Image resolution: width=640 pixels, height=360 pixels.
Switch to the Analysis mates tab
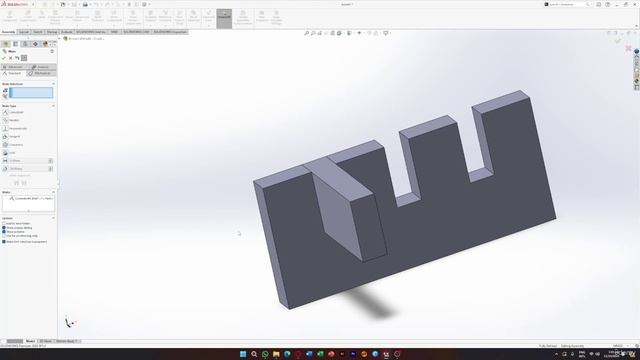tap(42, 67)
